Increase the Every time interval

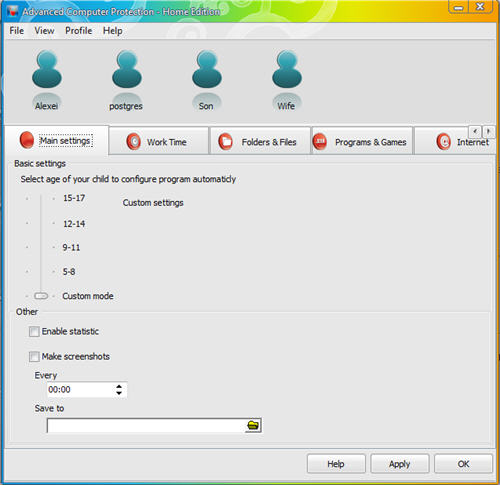119,387
